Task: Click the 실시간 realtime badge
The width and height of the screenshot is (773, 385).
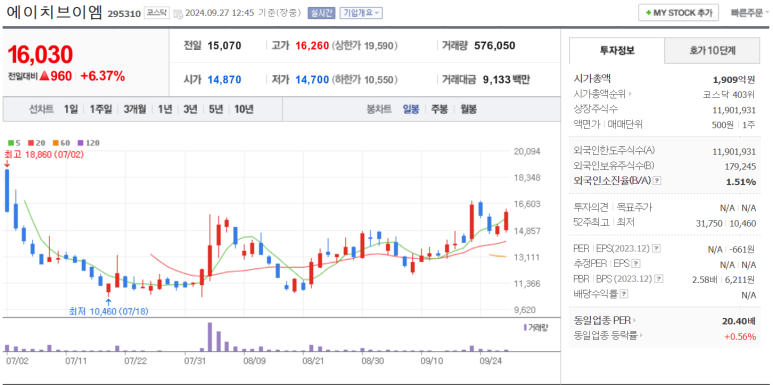Action: 321,13
